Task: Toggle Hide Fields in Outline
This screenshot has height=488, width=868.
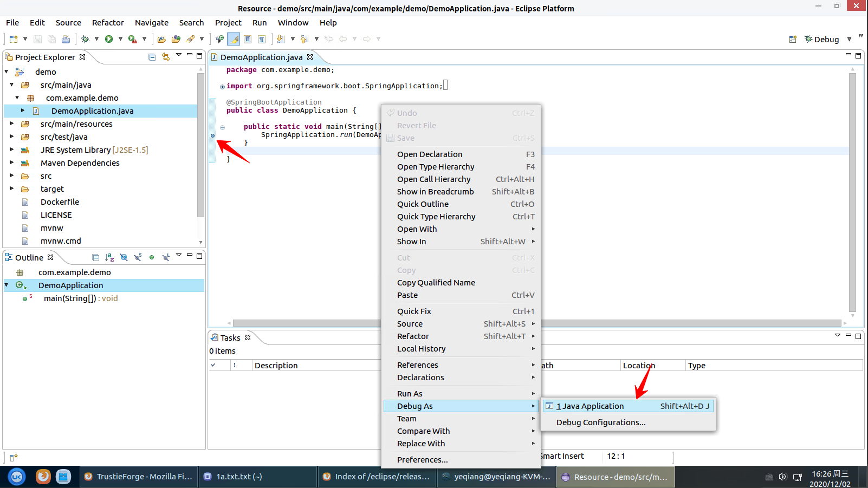Action: 124,257
